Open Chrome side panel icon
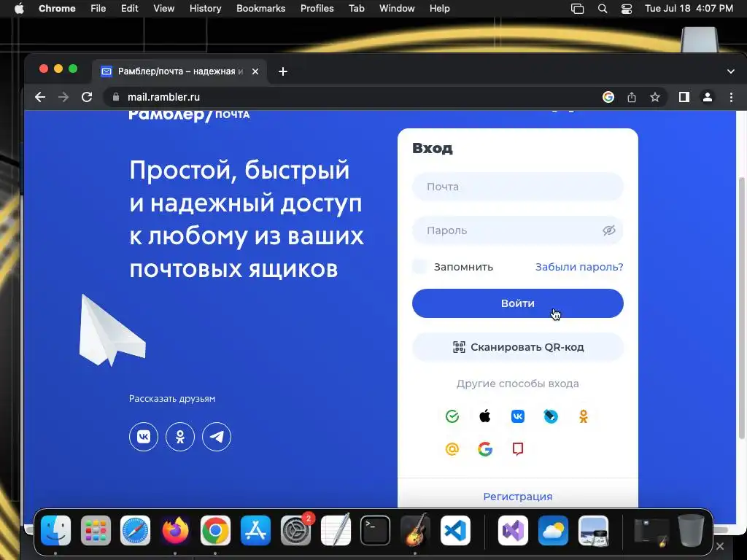Viewport: 747px width, 560px height. (x=684, y=97)
